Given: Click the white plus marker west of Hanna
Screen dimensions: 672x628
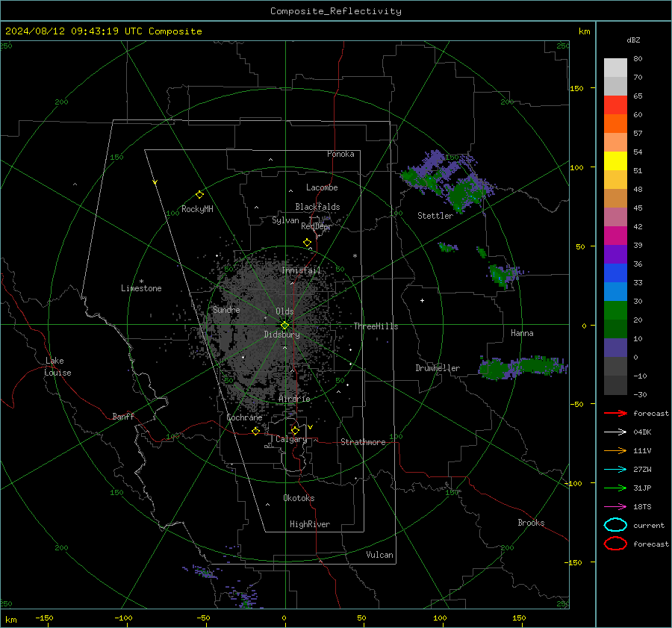Looking at the screenshot, I should (422, 300).
